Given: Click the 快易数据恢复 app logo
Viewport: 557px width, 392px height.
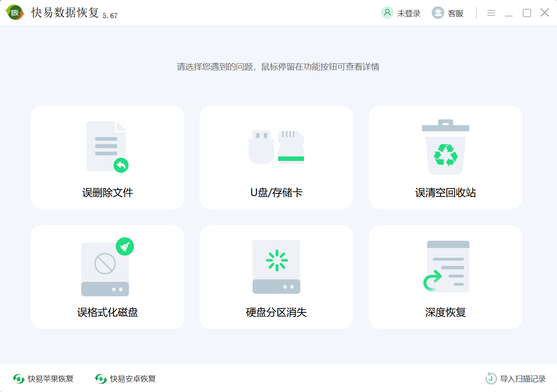Looking at the screenshot, I should (15, 13).
